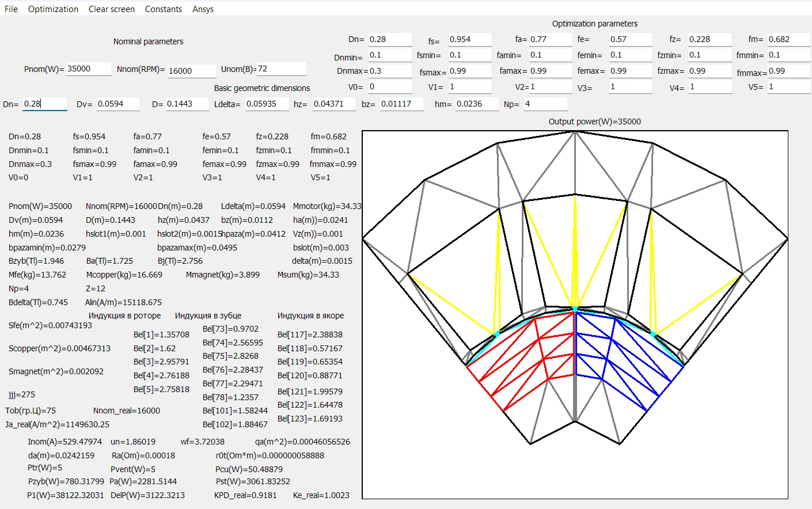
Task: Open the Ansys menu
Action: (203, 9)
